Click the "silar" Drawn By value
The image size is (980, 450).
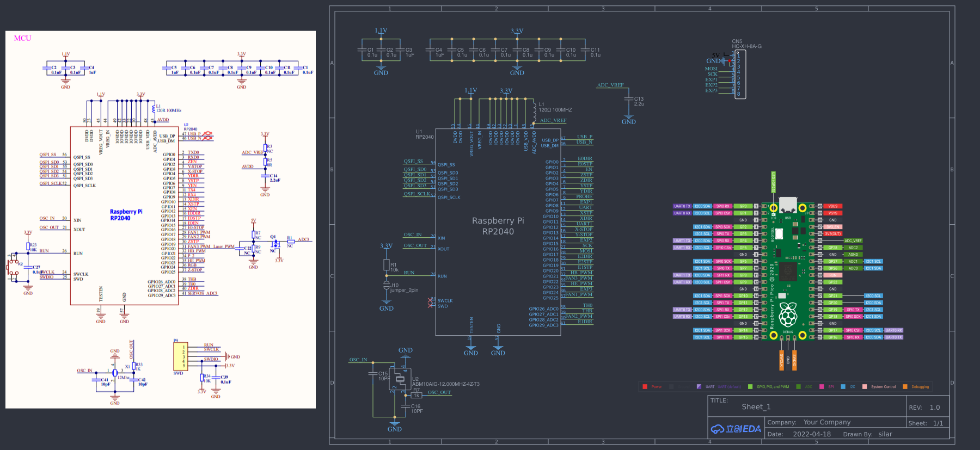pos(885,434)
